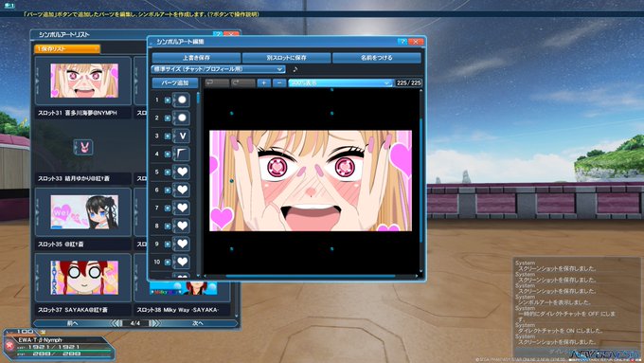This screenshot has width=644, height=363.
Task: Select the corner-shaped part icon in layer 4
Action: click(182, 154)
